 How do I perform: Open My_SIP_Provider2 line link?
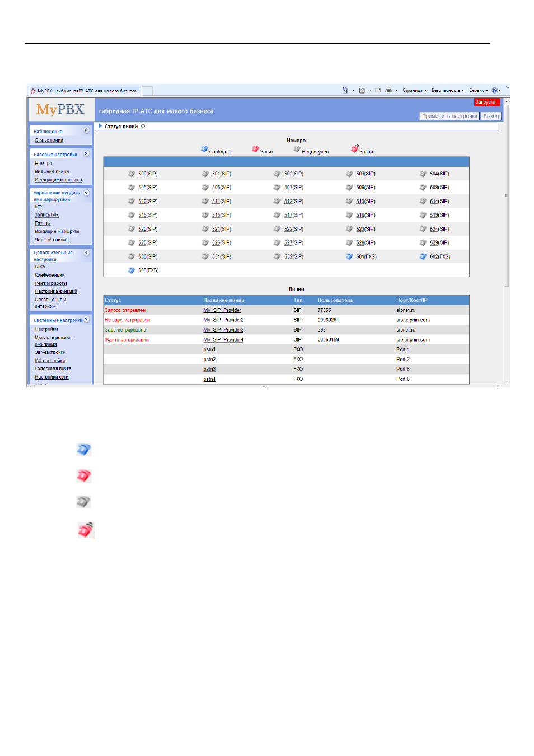tap(223, 320)
